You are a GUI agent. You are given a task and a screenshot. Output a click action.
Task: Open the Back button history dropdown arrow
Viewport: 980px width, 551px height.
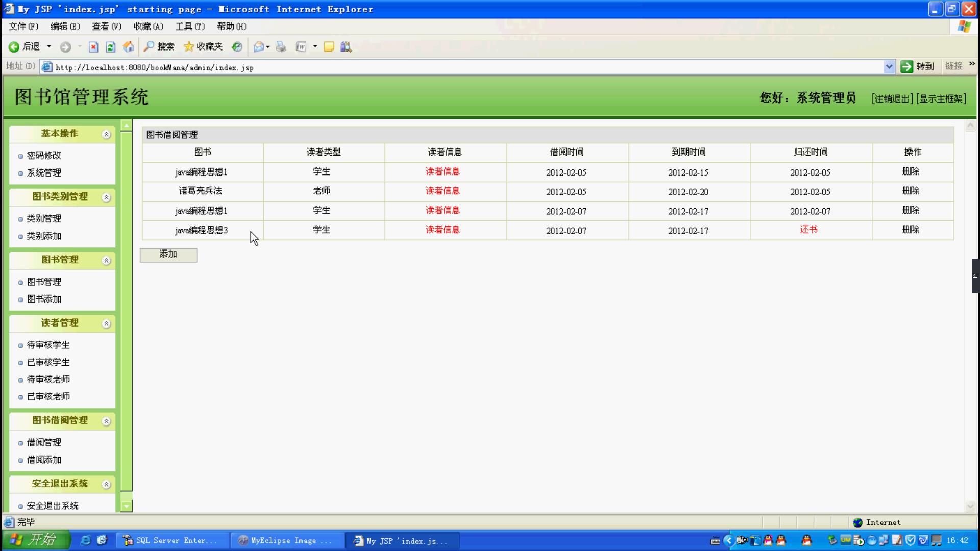tap(49, 46)
